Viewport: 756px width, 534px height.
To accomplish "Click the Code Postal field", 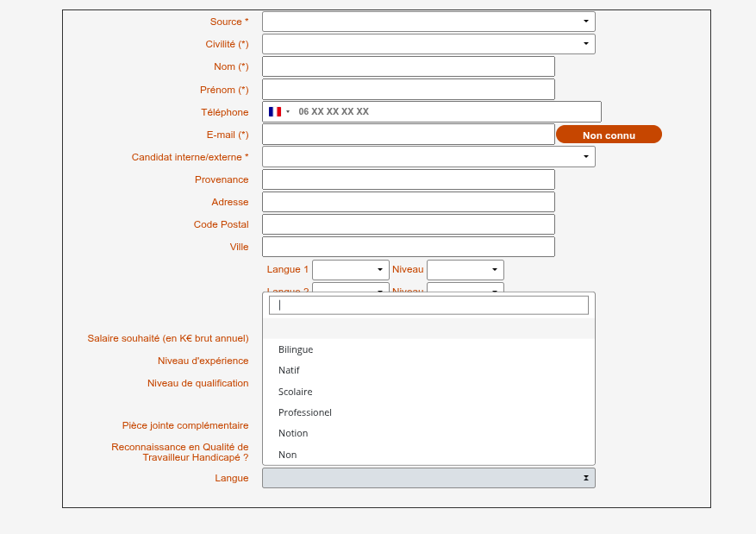I will tap(408, 224).
